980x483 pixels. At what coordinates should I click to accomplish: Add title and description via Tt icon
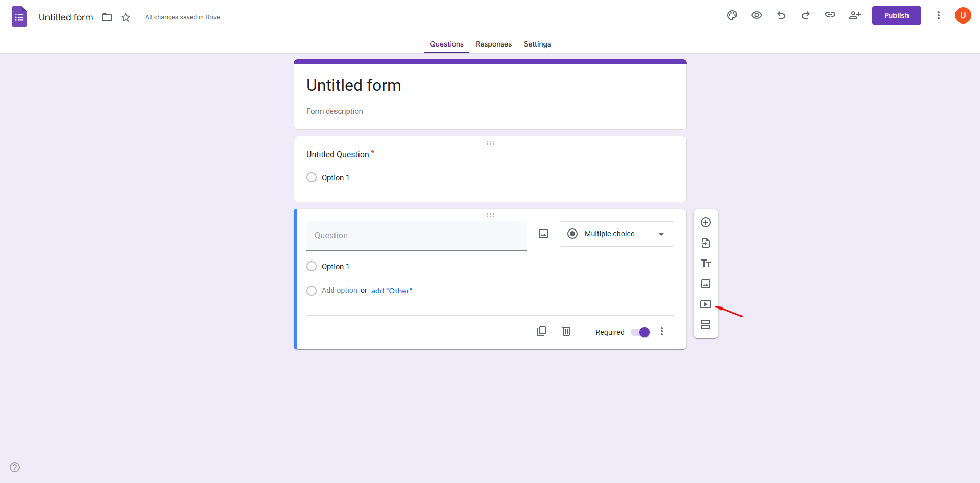706,263
